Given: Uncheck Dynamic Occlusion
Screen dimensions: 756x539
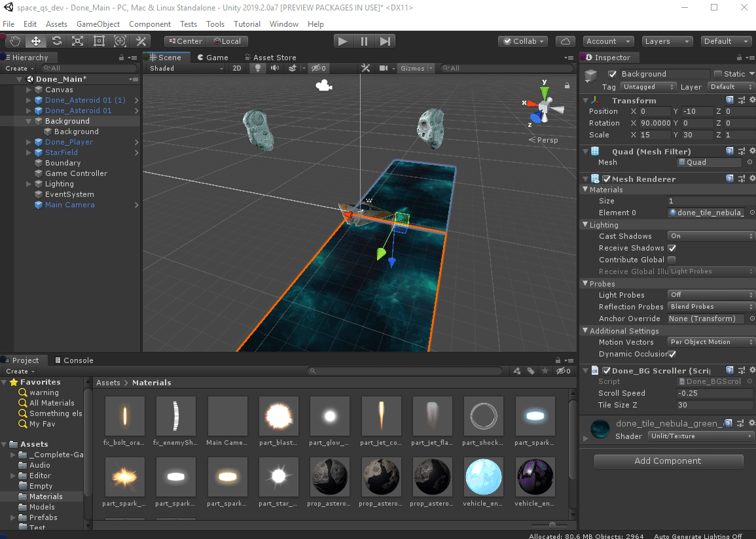Looking at the screenshot, I should point(672,354).
